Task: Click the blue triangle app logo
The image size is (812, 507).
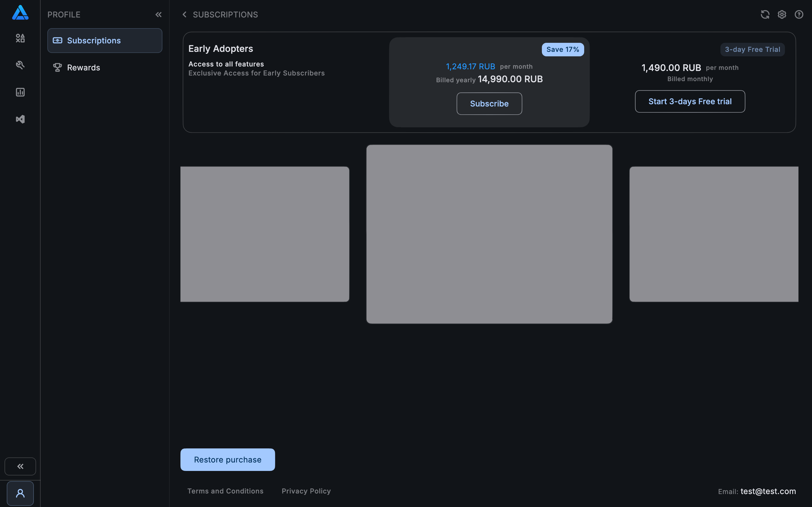Action: [x=20, y=13]
